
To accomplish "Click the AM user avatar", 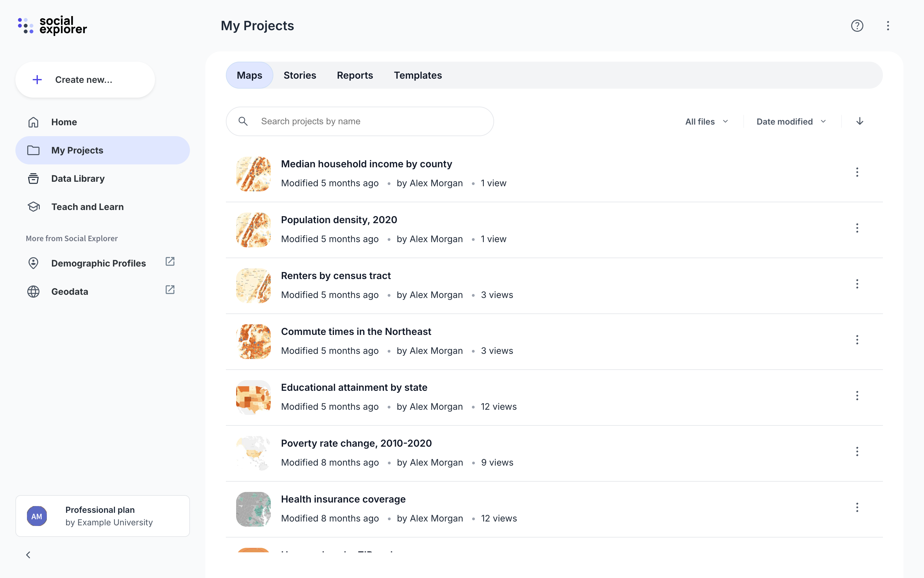I will pyautogui.click(x=37, y=516).
